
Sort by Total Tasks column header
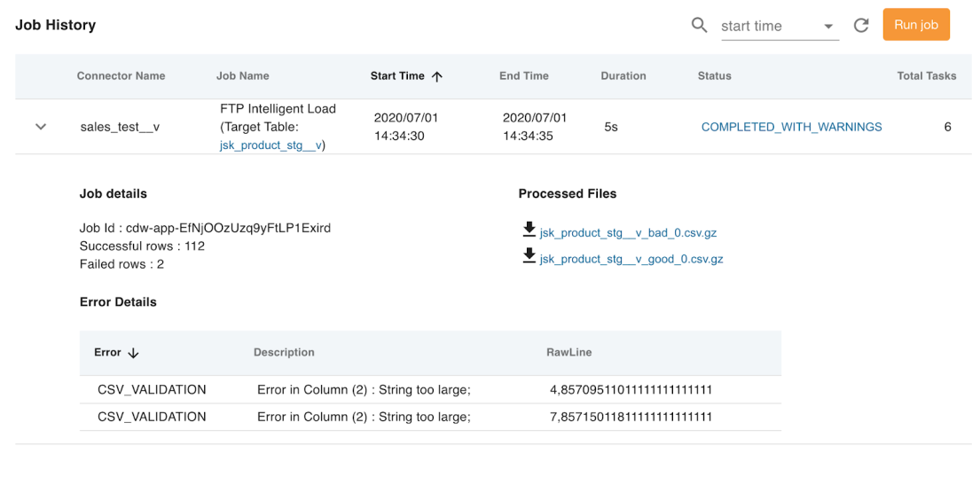click(926, 76)
